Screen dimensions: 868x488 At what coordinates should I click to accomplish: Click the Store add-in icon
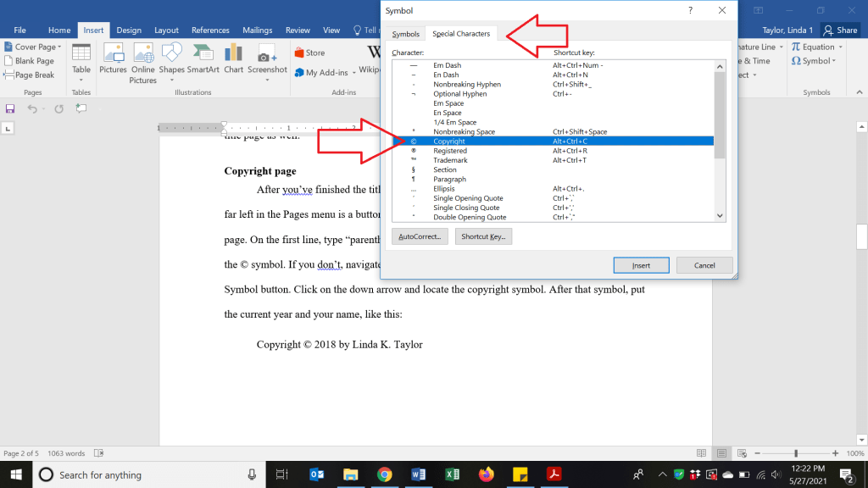point(309,53)
